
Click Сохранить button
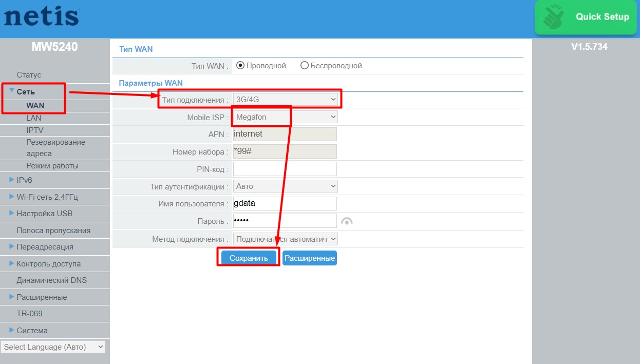point(249,258)
